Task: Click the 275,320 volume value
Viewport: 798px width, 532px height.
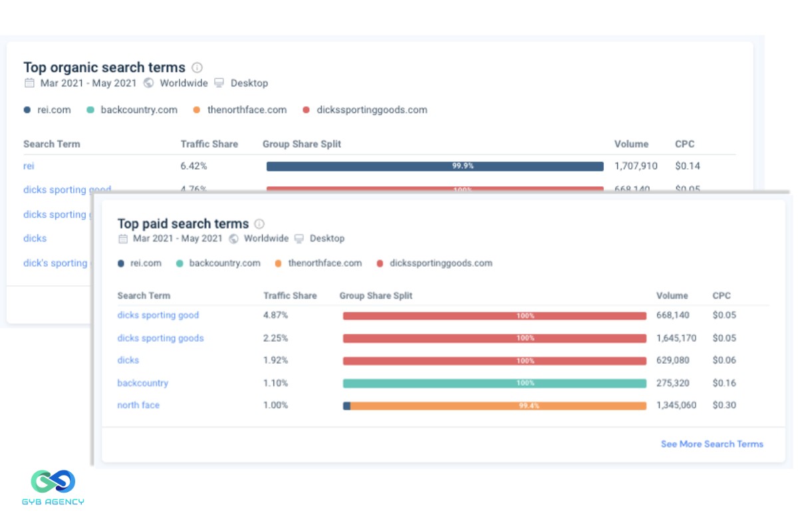Action: pos(672,383)
